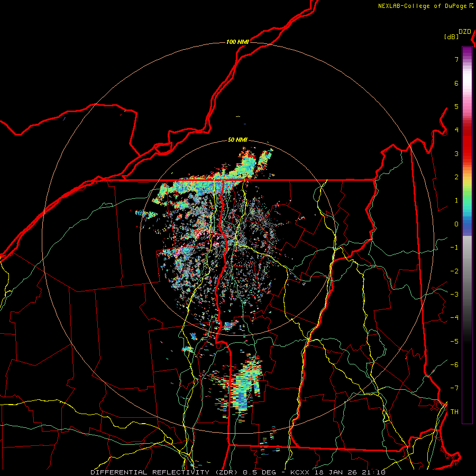Select the "2" tick on the color scale
The width and height of the screenshot is (476, 476).
pyautogui.click(x=456, y=177)
